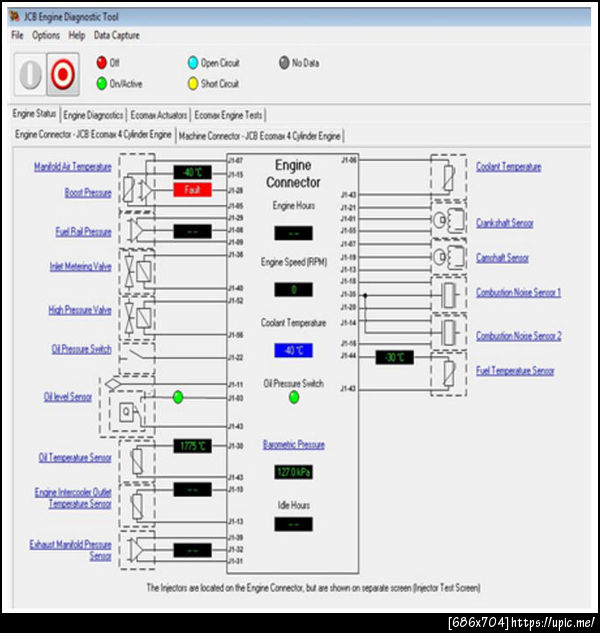Click the red Fault value for Boost Pressure
Viewport: 600px width, 633px height.
tap(193, 190)
